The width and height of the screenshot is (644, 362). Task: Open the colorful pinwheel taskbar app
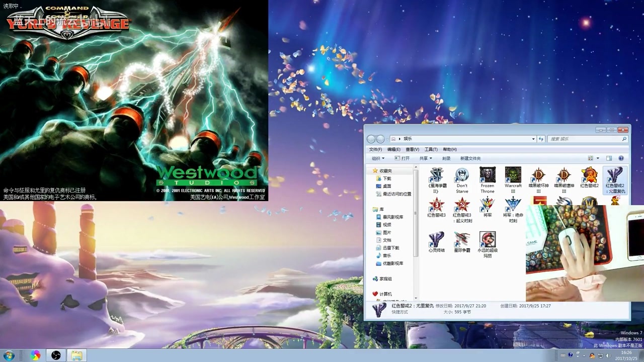[35, 355]
